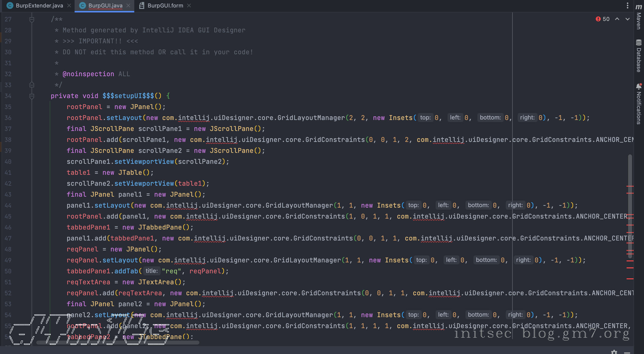This screenshot has width=644, height=354.
Task: Go to previous highlighted error arrow
Action: pos(617,19)
